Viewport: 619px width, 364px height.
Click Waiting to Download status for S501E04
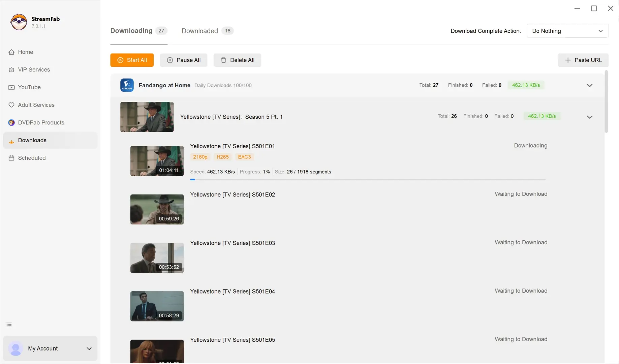(x=521, y=291)
